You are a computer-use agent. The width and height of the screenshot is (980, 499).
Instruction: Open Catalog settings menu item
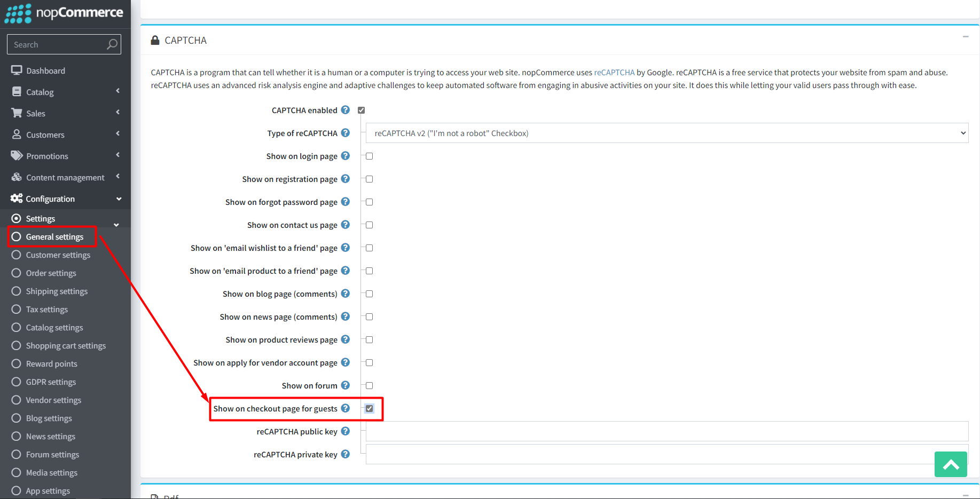pos(54,327)
